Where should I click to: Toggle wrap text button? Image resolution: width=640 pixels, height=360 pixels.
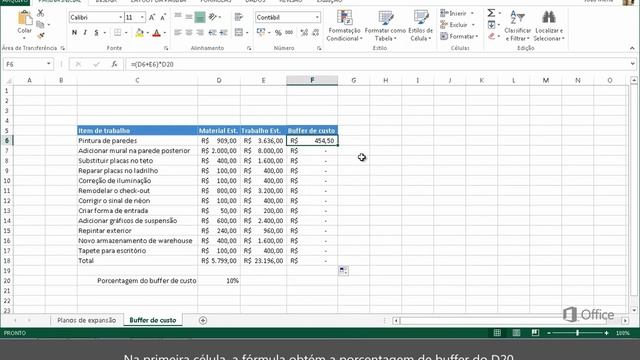[239, 17]
